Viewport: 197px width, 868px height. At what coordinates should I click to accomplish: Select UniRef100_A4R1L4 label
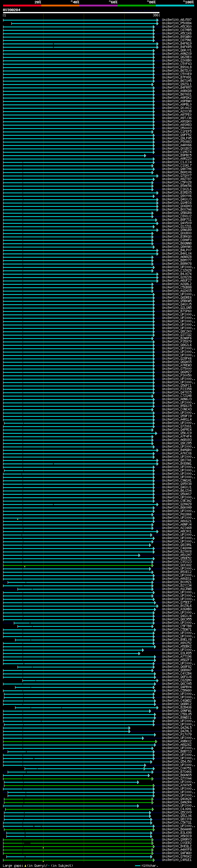177,419
